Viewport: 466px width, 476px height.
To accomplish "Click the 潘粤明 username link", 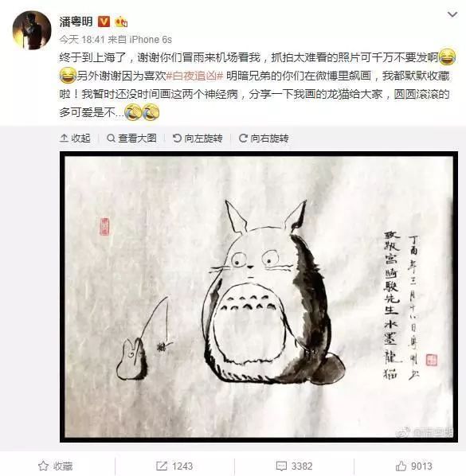I will pos(76,21).
